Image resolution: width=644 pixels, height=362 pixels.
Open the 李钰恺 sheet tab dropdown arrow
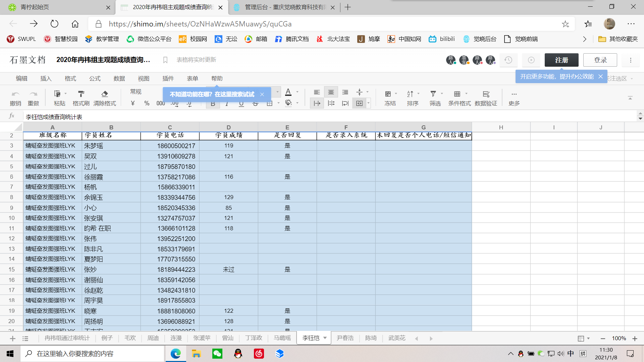pyautogui.click(x=325, y=338)
